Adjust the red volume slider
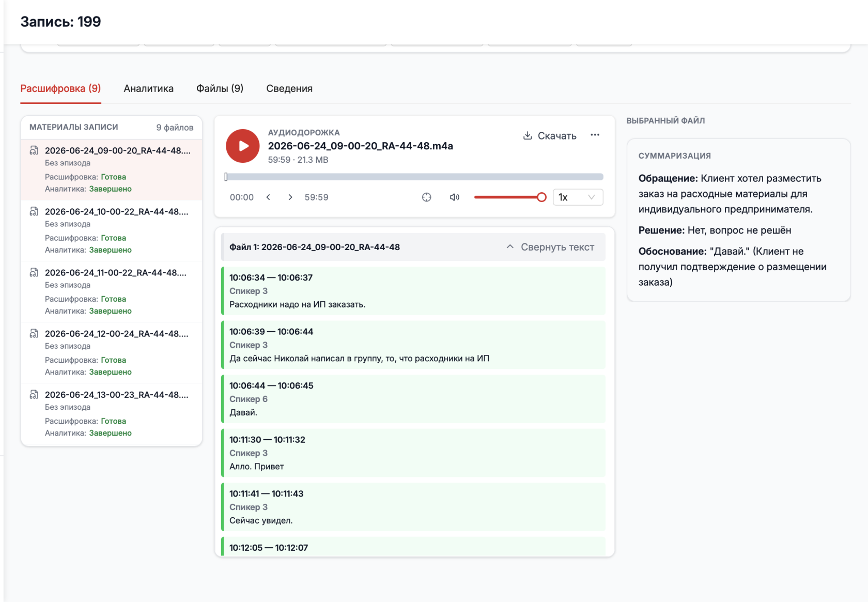 click(510, 197)
